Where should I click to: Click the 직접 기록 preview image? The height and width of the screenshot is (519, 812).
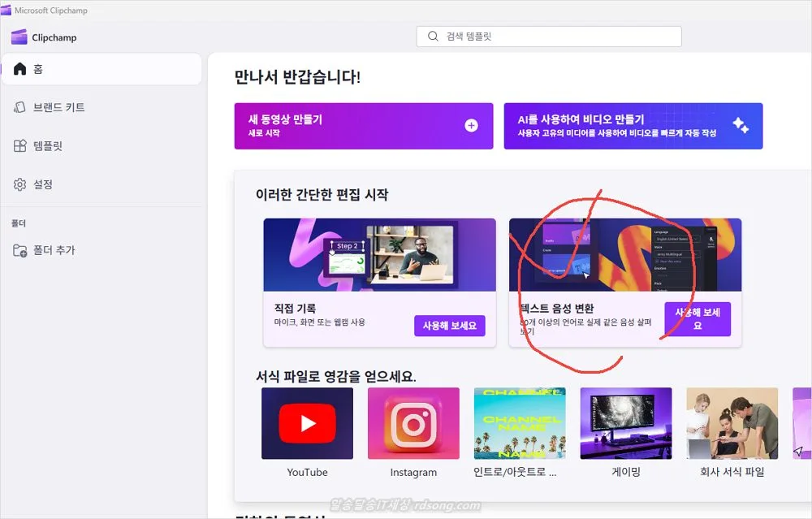tap(378, 254)
